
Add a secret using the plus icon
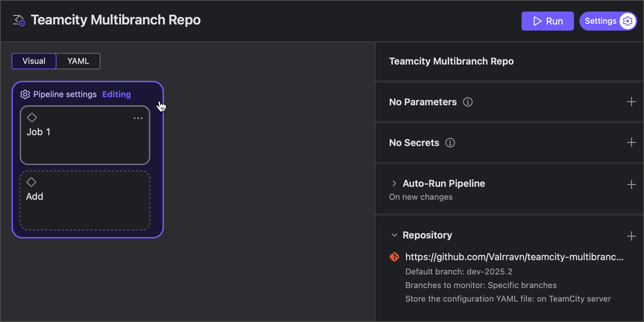[631, 142]
